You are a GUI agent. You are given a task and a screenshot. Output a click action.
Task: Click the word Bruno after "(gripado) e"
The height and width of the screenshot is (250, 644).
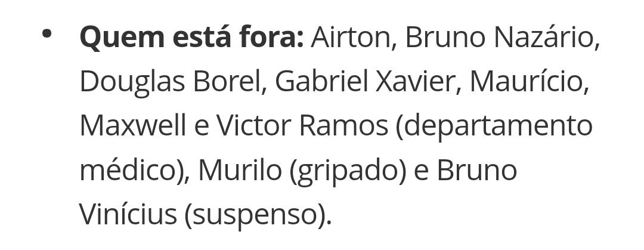point(477,170)
